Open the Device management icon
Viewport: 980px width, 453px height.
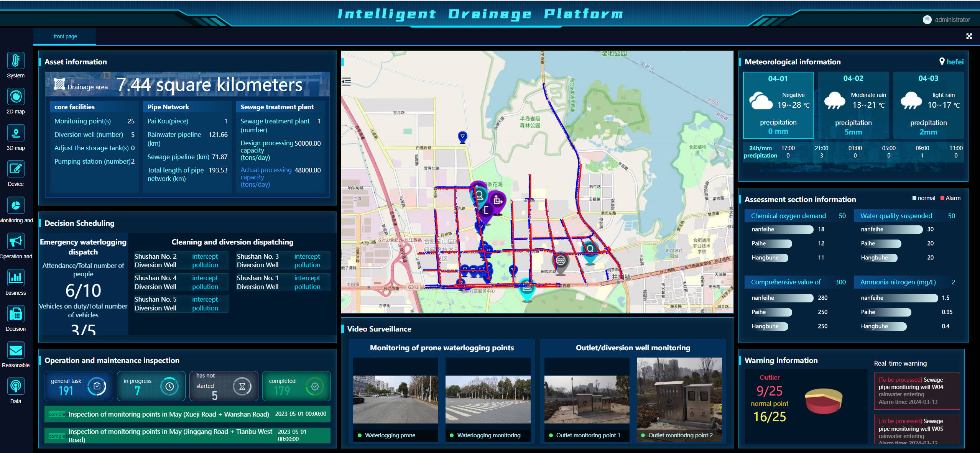(x=16, y=169)
